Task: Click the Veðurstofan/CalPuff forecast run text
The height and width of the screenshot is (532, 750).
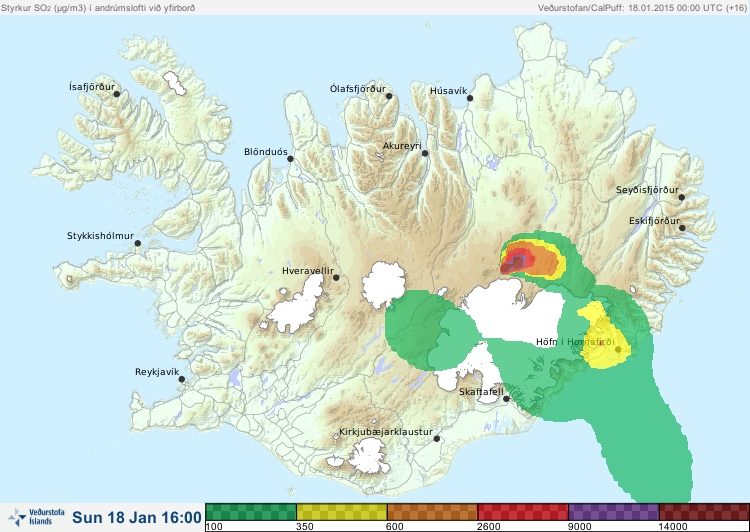Action: 641,8
